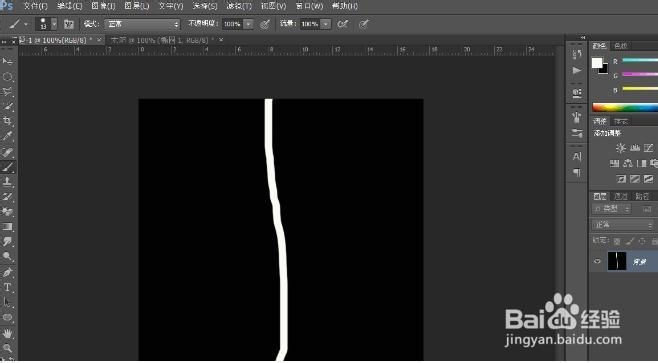
Task: Open the layer filter type dropdown
Action: coord(611,209)
